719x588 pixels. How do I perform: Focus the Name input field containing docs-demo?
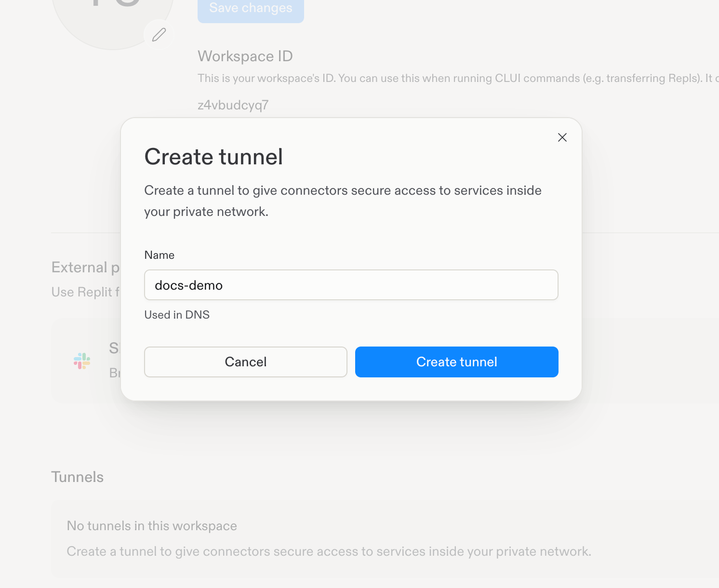coord(351,285)
